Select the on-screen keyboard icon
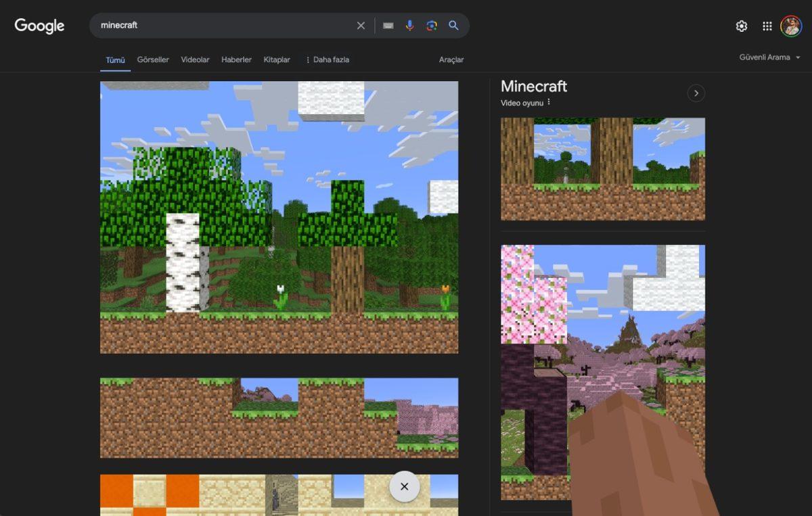Viewport: 812px width, 516px height. point(388,25)
